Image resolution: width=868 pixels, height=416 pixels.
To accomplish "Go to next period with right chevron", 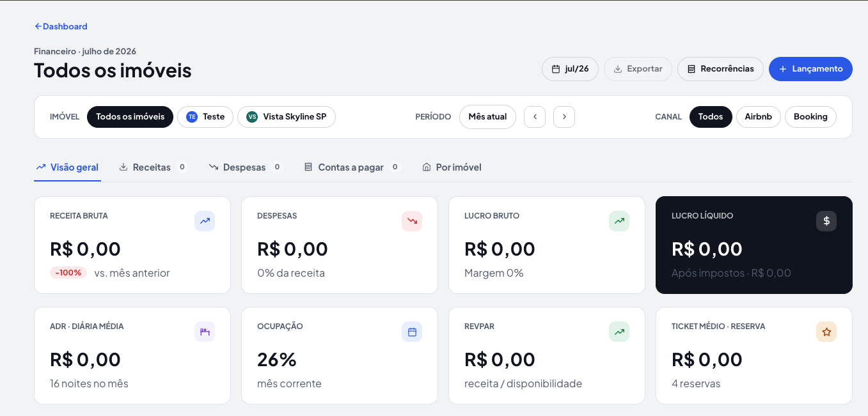I will (564, 117).
